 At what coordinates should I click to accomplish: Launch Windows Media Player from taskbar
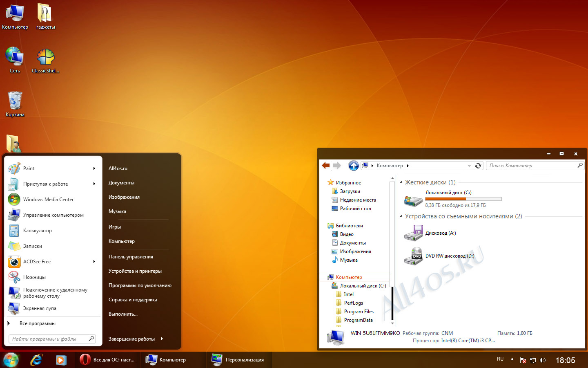(x=61, y=360)
